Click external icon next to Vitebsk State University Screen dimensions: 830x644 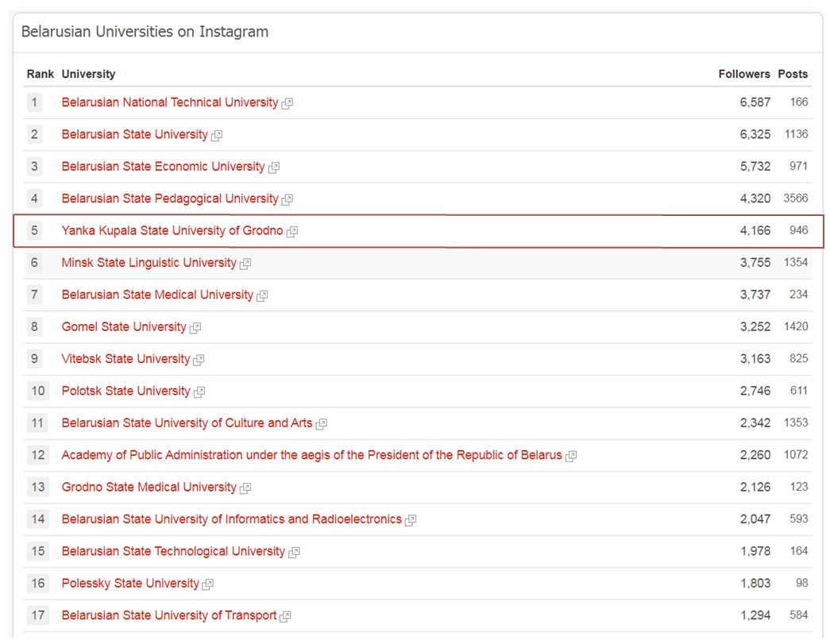click(199, 360)
